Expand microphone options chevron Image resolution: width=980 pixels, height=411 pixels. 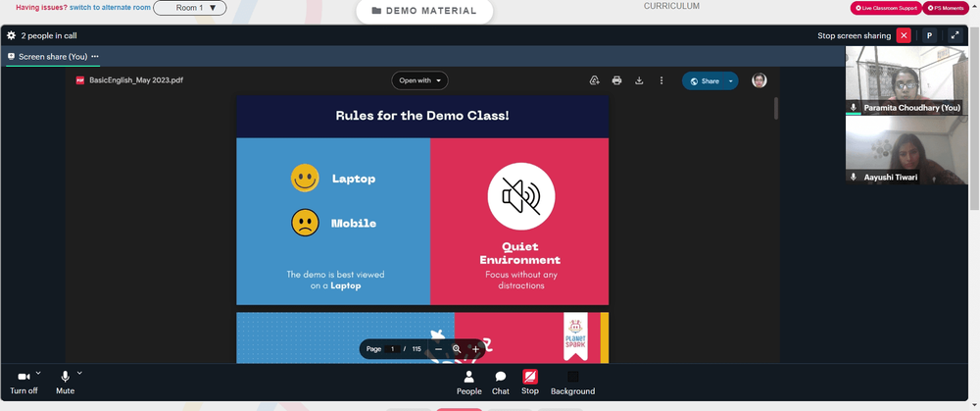(x=79, y=373)
